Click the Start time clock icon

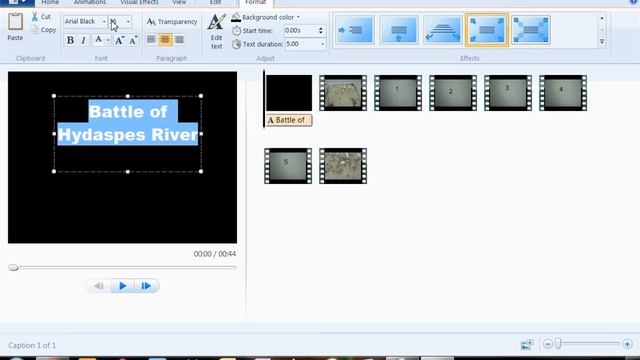(236, 31)
